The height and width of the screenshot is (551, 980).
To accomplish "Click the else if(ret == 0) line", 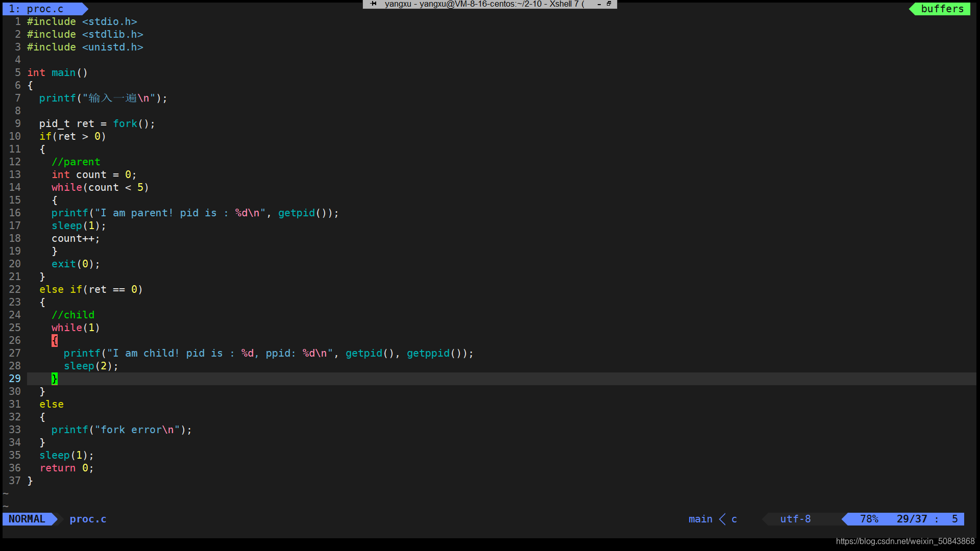I will coord(91,289).
